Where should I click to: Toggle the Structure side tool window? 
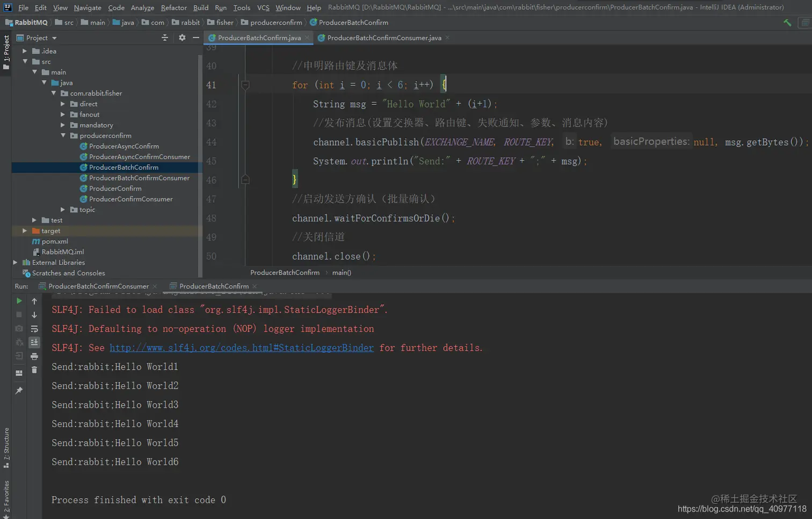pos(6,448)
